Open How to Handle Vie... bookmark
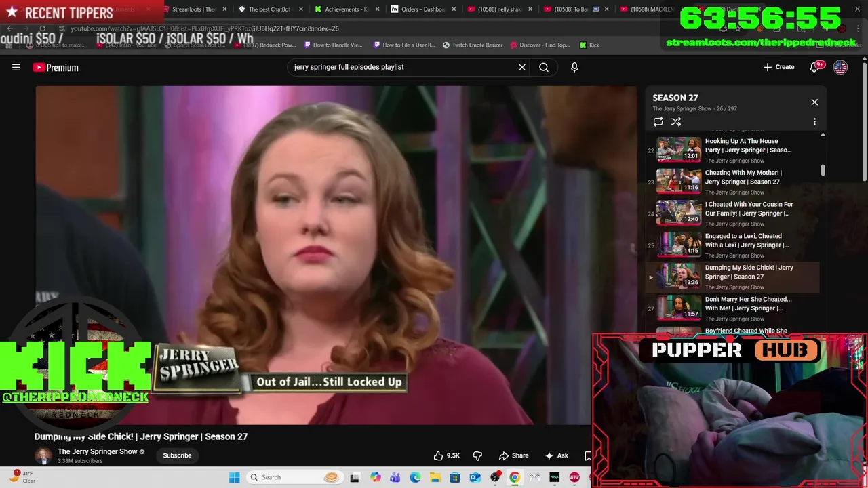The width and height of the screenshot is (868, 488). (333, 45)
